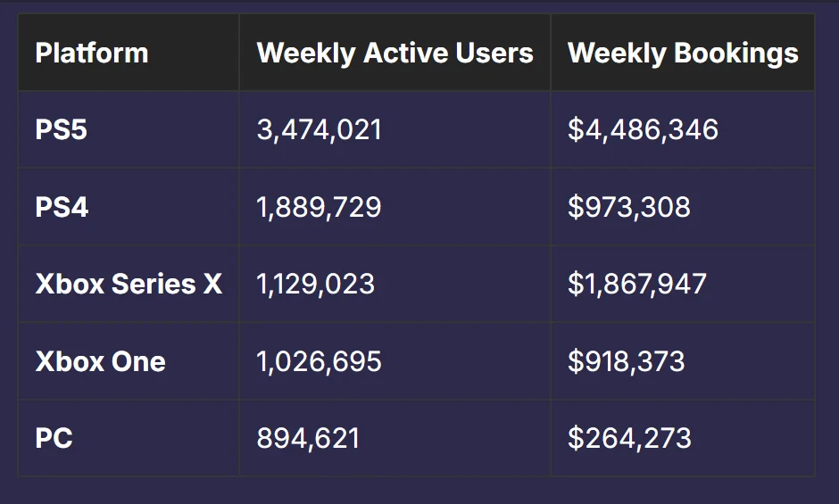This screenshot has height=504, width=839.
Task: Select PS4 active users value 1,889,729
Action: coord(319,207)
